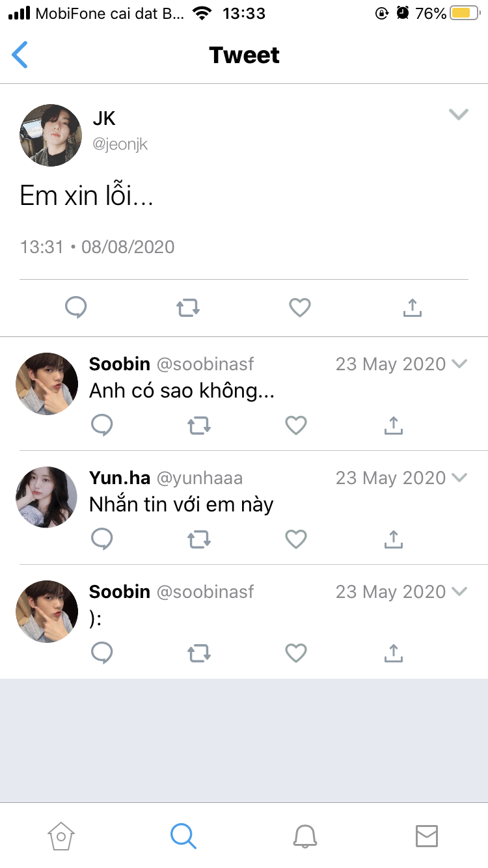Like Yun.ha's "Nhắn tin với em này" reply
The image size is (488, 868).
click(296, 539)
